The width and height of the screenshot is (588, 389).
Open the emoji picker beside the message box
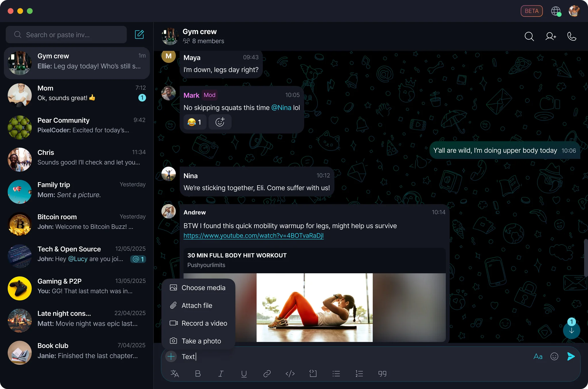554,356
